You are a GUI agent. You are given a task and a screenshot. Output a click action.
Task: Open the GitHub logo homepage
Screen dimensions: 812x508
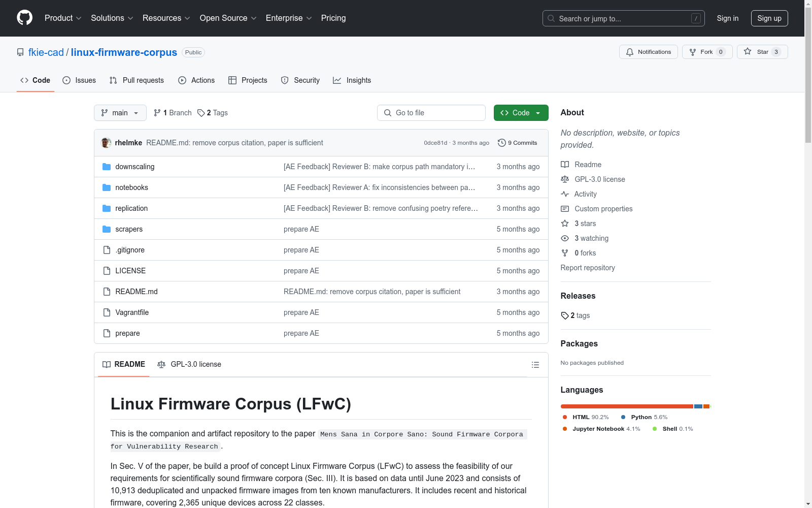point(24,18)
